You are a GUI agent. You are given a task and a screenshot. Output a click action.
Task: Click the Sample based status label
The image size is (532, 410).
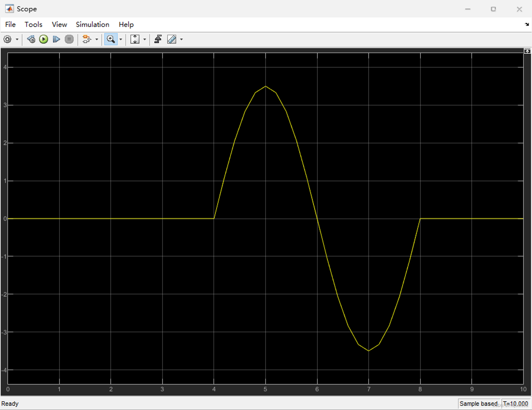(x=479, y=404)
